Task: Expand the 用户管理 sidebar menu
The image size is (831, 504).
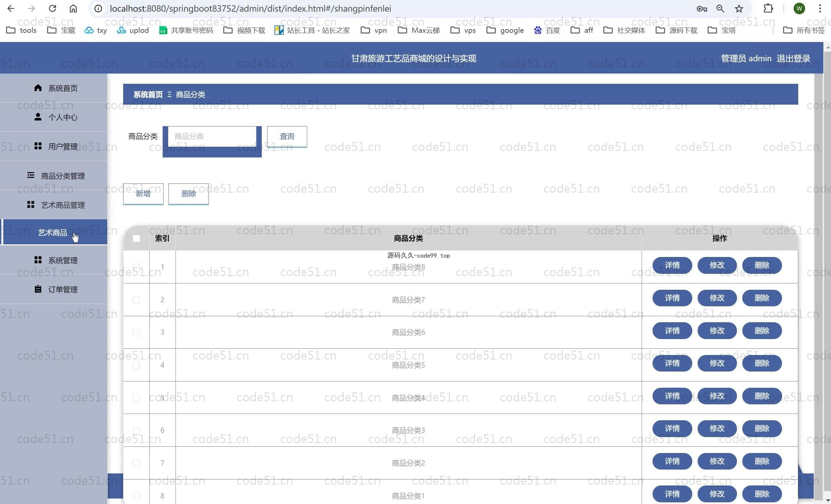Action: point(54,146)
